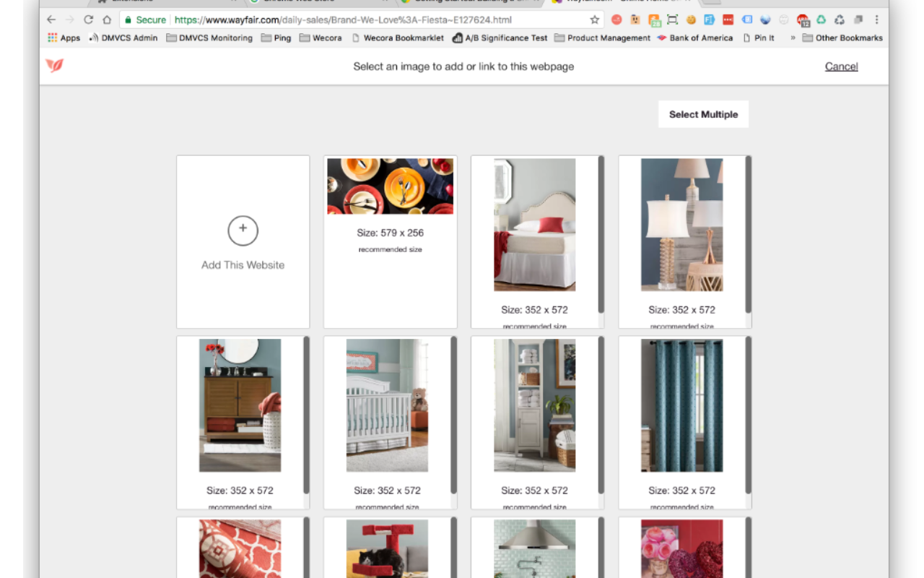Reload the current Wayfair page
Image resolution: width=924 pixels, height=578 pixels.
[88, 20]
